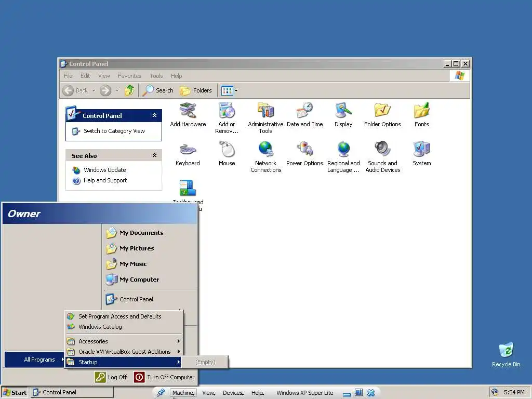The height and width of the screenshot is (399, 532).
Task: Open the Recycle Bin desktop icon
Action: [506, 354]
